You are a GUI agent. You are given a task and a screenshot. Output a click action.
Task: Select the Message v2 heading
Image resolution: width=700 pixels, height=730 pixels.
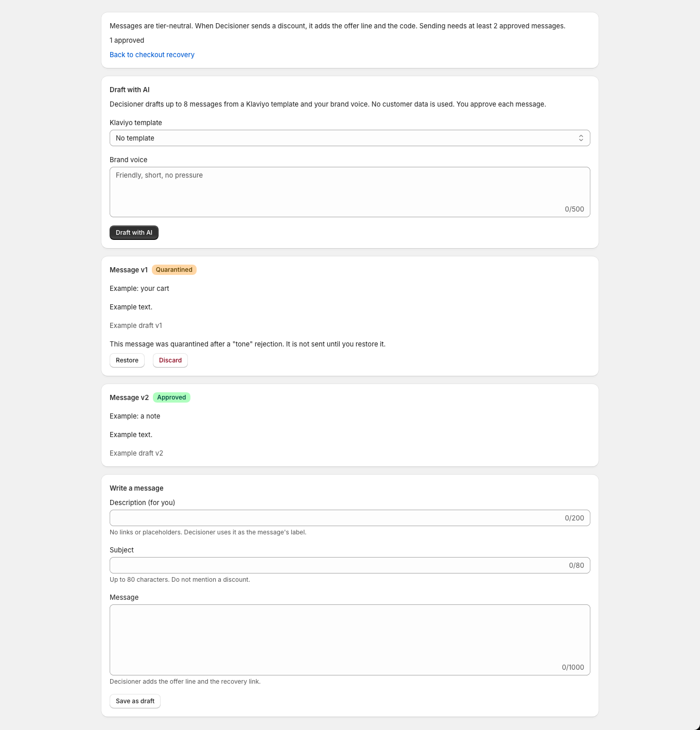click(x=129, y=397)
